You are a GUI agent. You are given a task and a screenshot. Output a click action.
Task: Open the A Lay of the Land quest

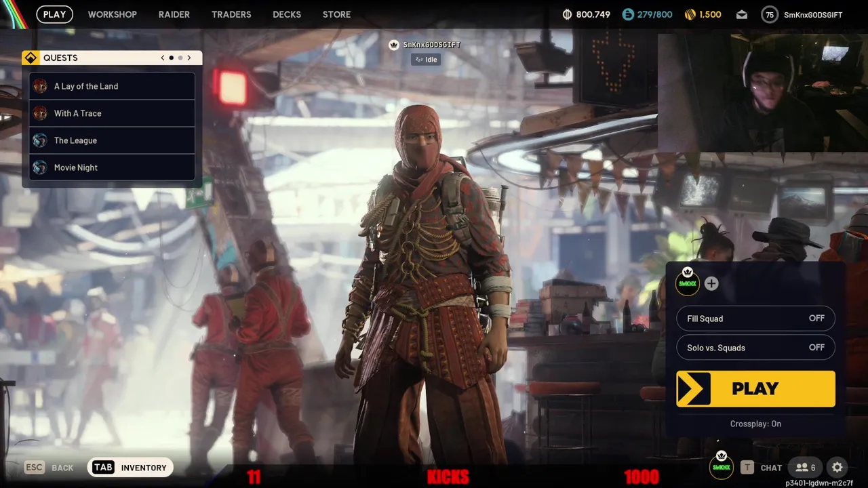click(112, 86)
